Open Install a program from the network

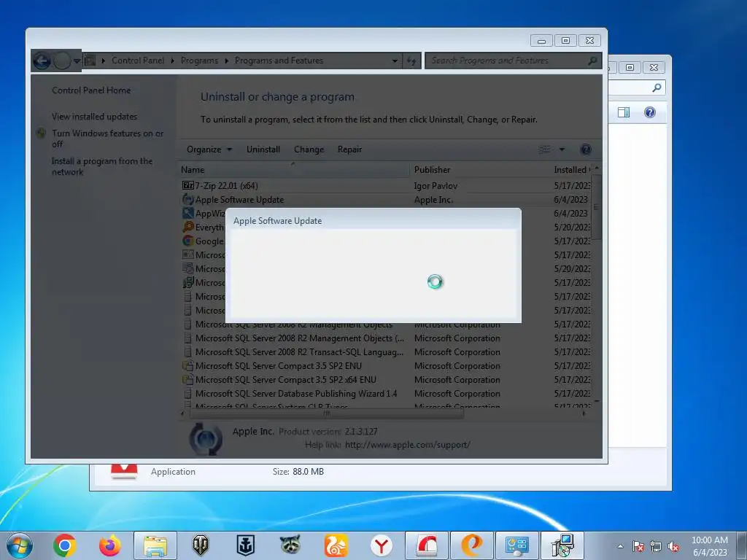(x=102, y=166)
